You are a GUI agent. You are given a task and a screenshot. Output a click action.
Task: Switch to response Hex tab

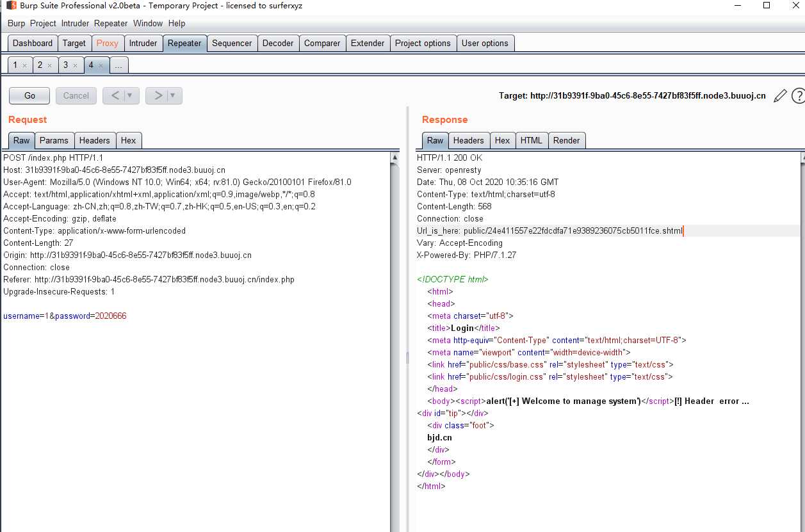(x=502, y=140)
